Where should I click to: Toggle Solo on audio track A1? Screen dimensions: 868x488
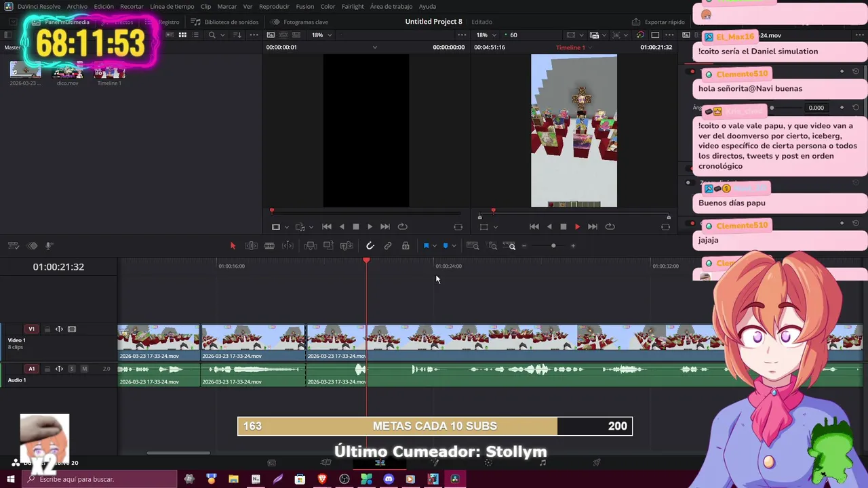coord(71,369)
